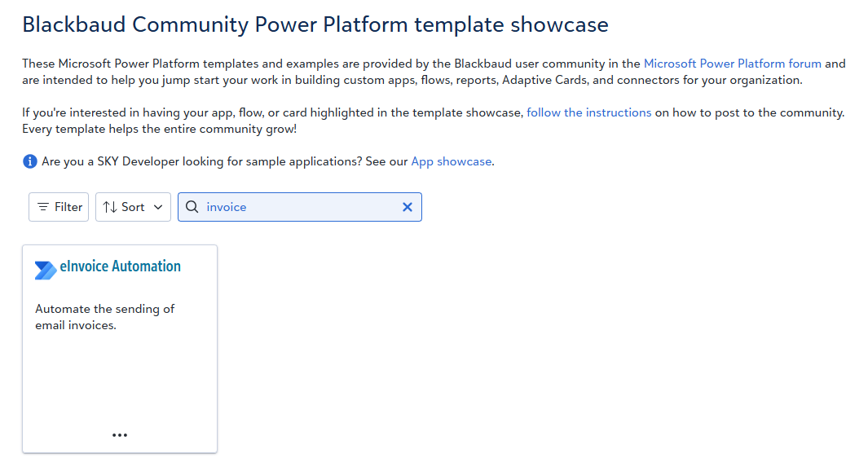
Task: Click the invoice search field
Action: pos(299,207)
